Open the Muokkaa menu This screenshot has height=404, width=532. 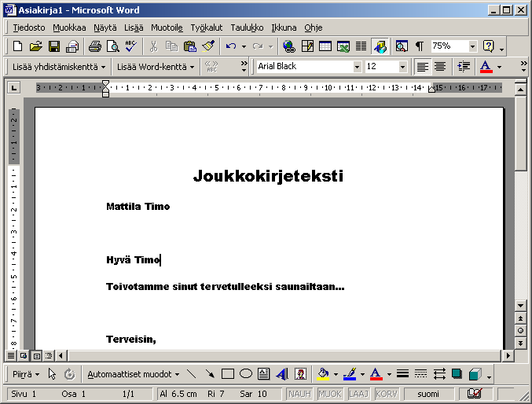[69, 28]
